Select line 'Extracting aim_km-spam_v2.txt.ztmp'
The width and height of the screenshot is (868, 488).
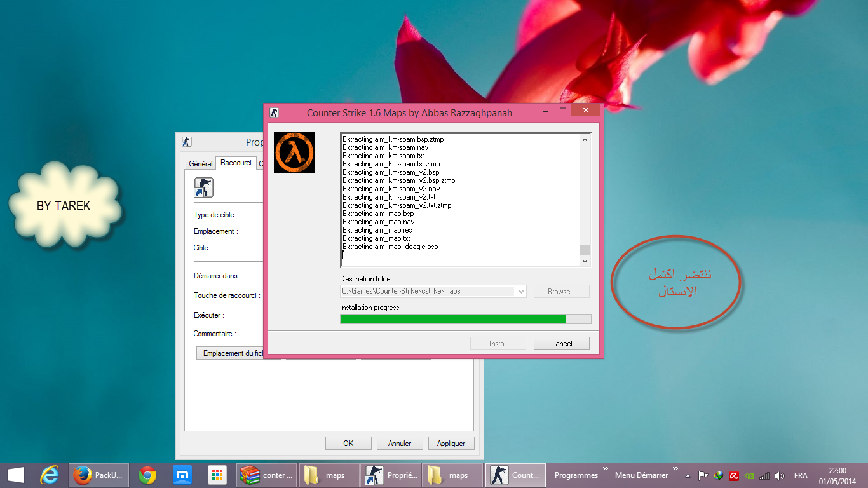397,205
